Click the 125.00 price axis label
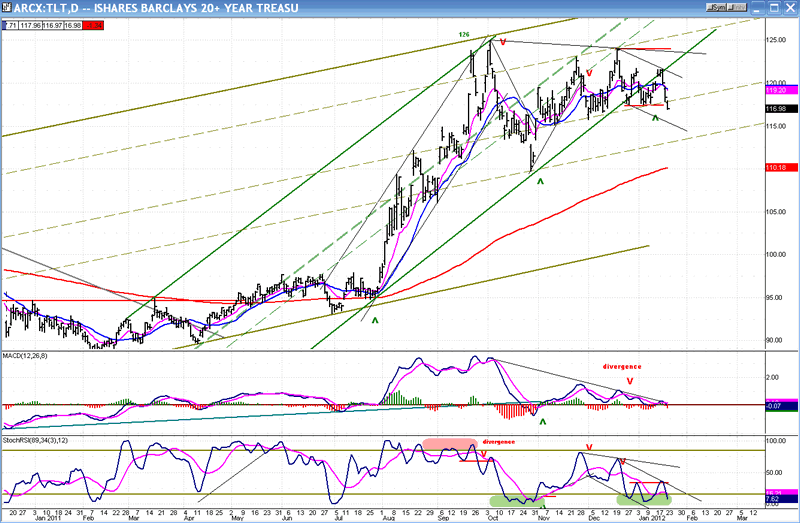 pos(776,40)
